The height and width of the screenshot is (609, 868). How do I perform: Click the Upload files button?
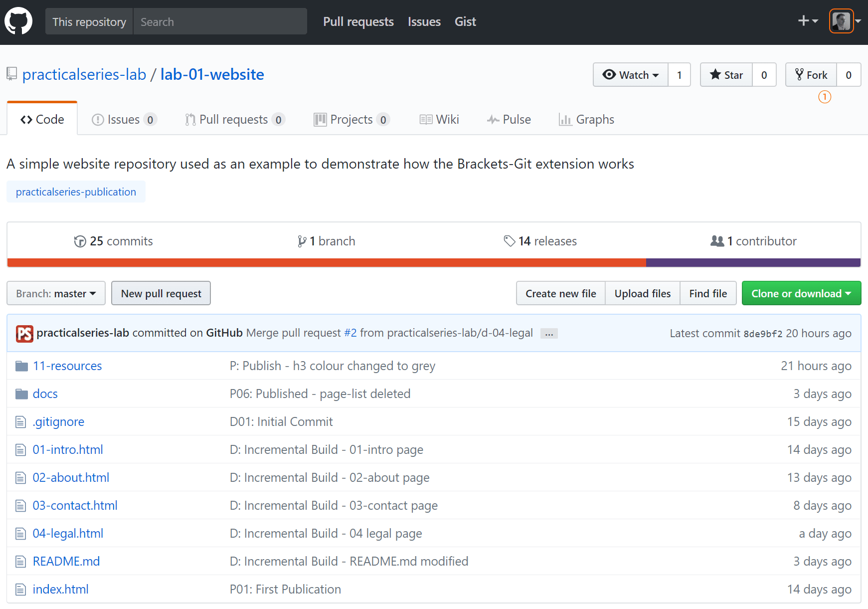643,293
